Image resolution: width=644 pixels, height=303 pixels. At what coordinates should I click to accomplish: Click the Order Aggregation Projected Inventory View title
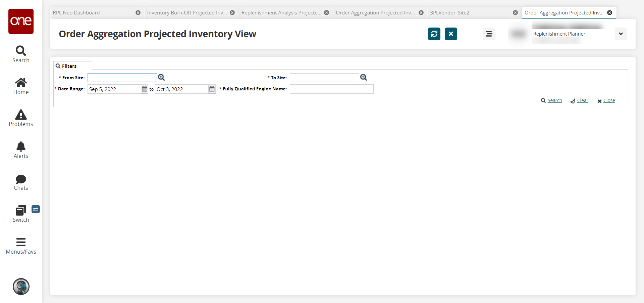[157, 34]
